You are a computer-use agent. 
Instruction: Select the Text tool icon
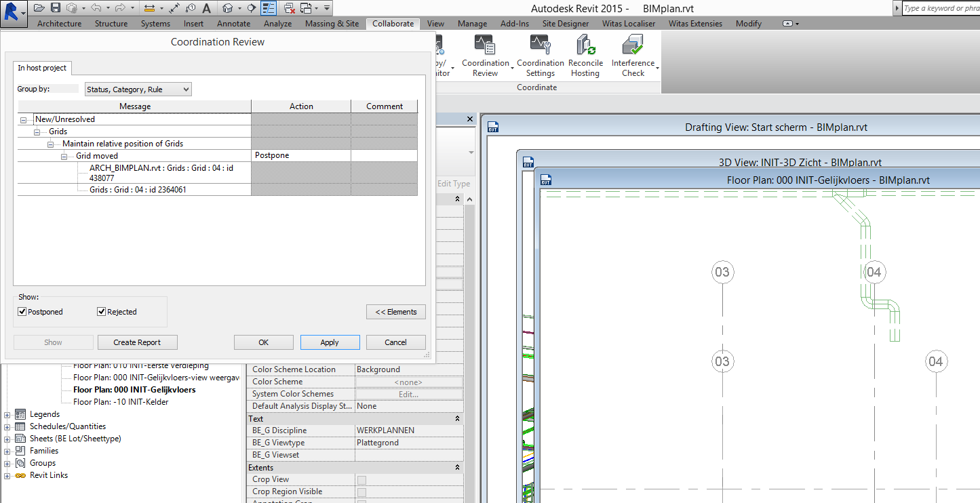pos(207,8)
